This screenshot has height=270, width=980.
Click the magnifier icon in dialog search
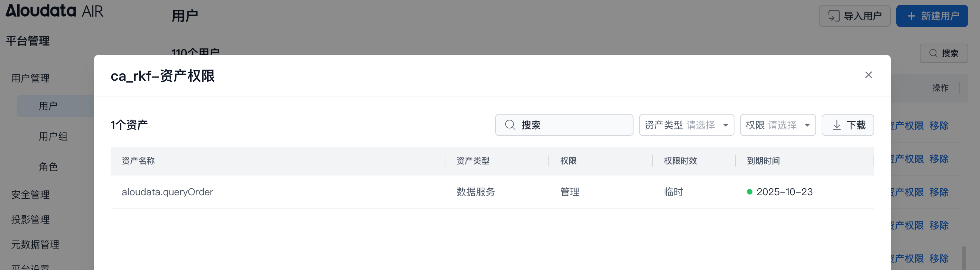(x=510, y=125)
